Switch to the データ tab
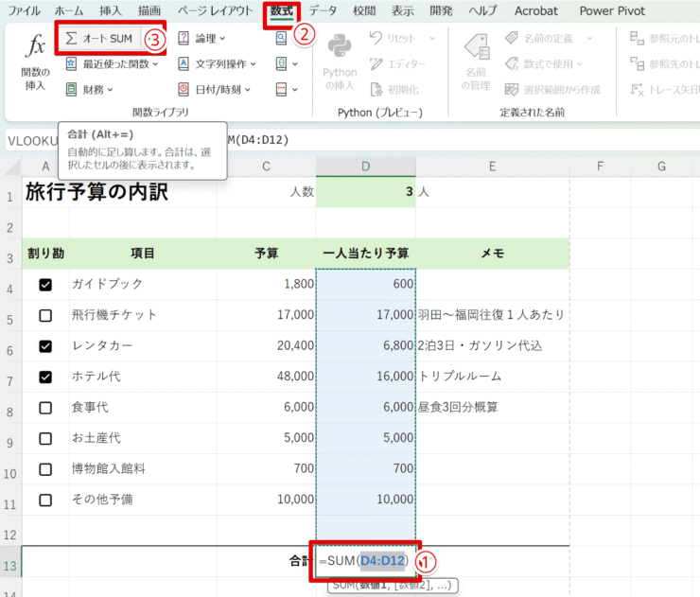 point(323,10)
